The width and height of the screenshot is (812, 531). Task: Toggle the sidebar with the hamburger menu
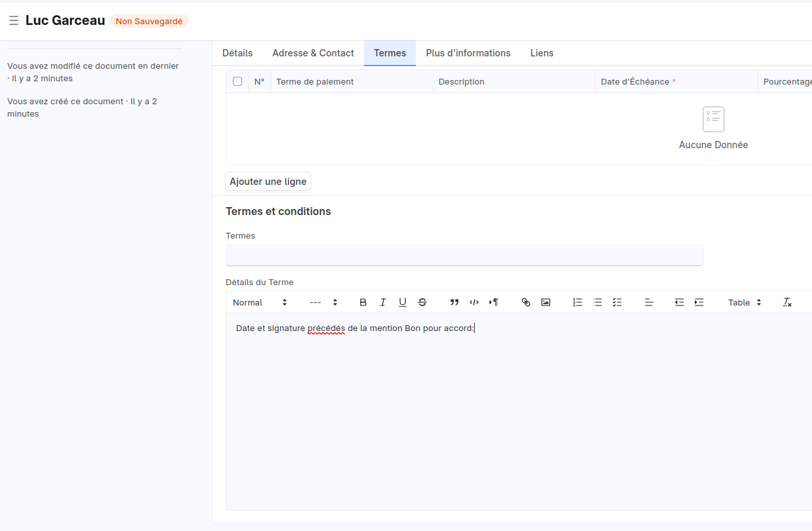[x=13, y=21]
